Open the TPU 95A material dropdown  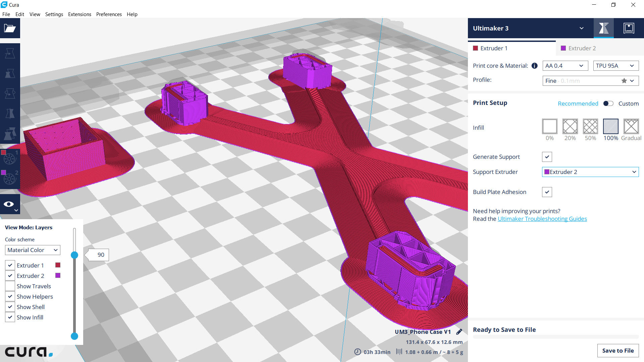tap(616, 66)
